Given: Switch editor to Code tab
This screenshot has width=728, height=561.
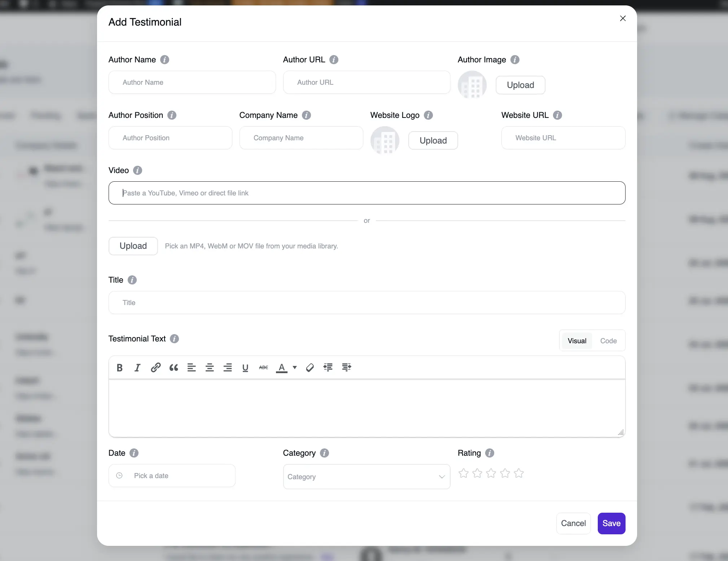Looking at the screenshot, I should (x=608, y=341).
